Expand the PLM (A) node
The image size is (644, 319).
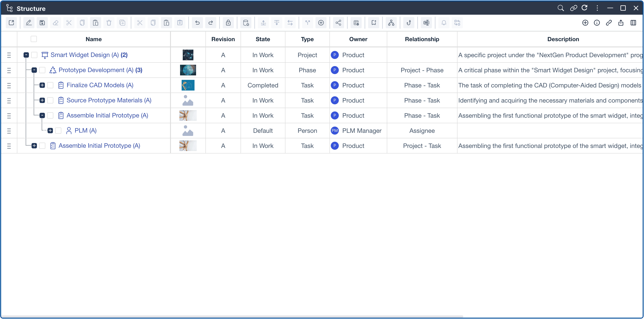50,131
